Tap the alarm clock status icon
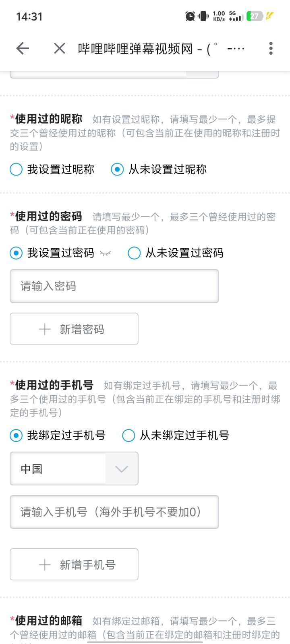The height and width of the screenshot is (644, 290). pos(190,16)
